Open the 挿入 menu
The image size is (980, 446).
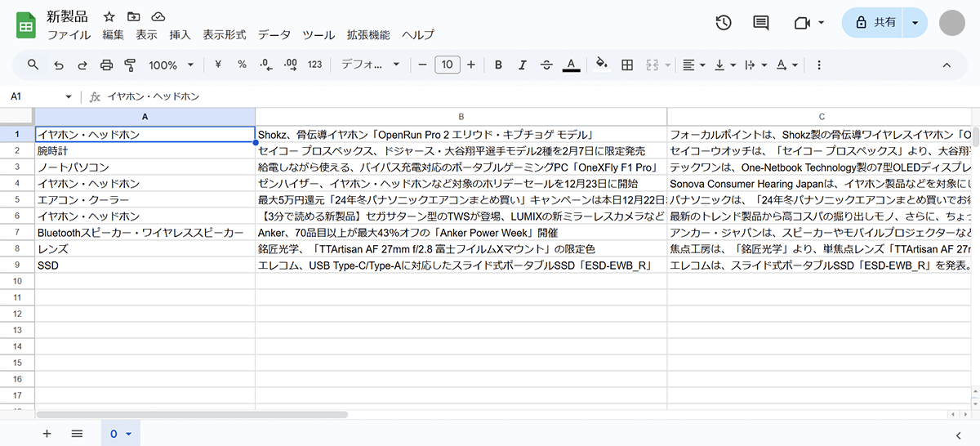pyautogui.click(x=180, y=35)
